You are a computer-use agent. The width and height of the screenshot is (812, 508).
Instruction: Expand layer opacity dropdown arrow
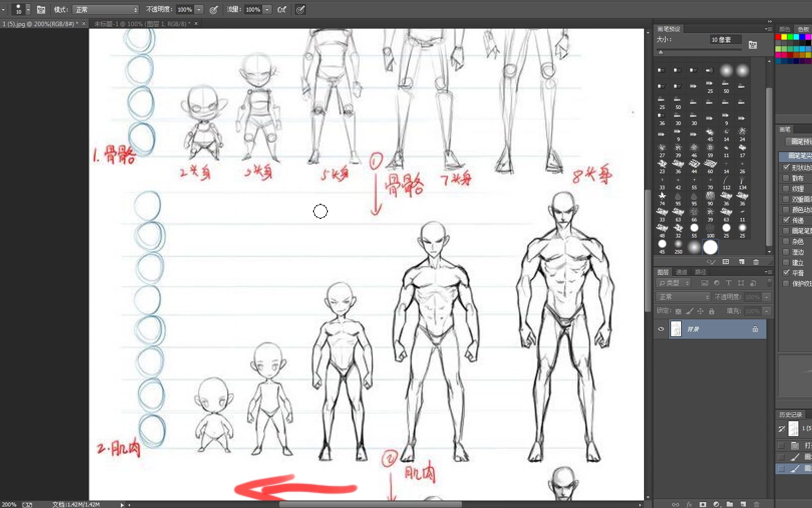pyautogui.click(x=766, y=297)
